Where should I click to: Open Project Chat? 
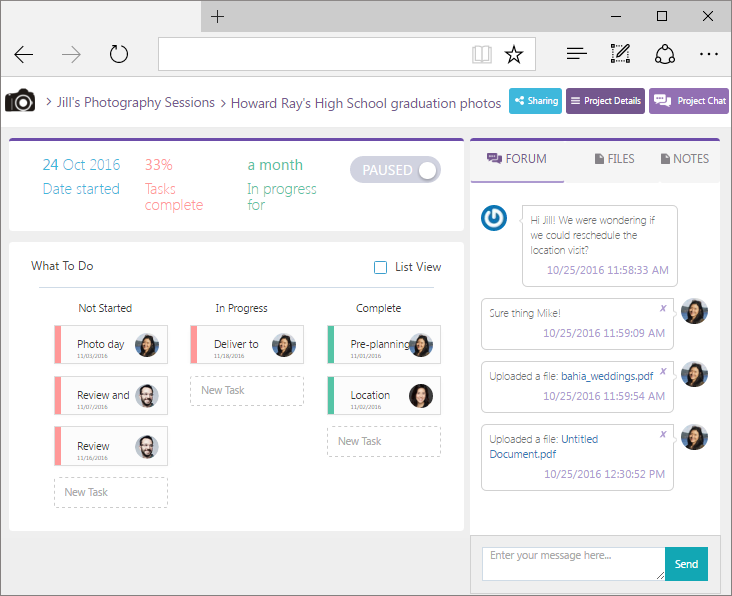point(689,101)
